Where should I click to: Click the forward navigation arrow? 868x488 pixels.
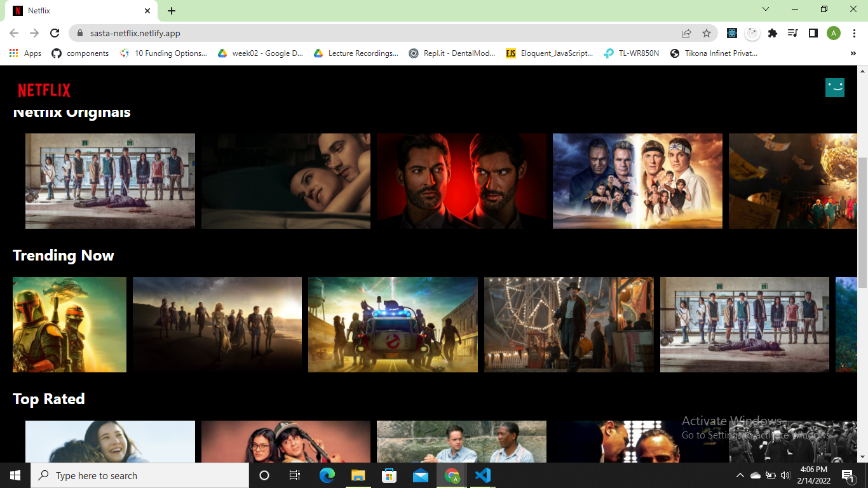(34, 33)
